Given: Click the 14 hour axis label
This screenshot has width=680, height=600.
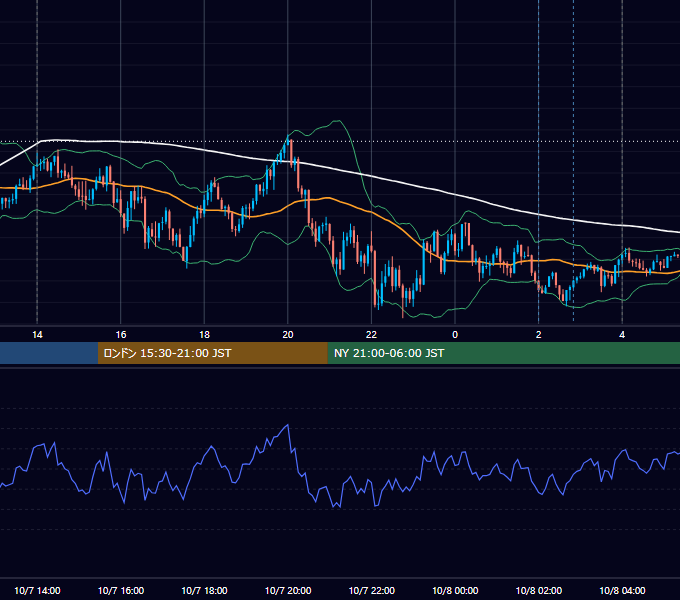Looking at the screenshot, I should click(37, 335).
